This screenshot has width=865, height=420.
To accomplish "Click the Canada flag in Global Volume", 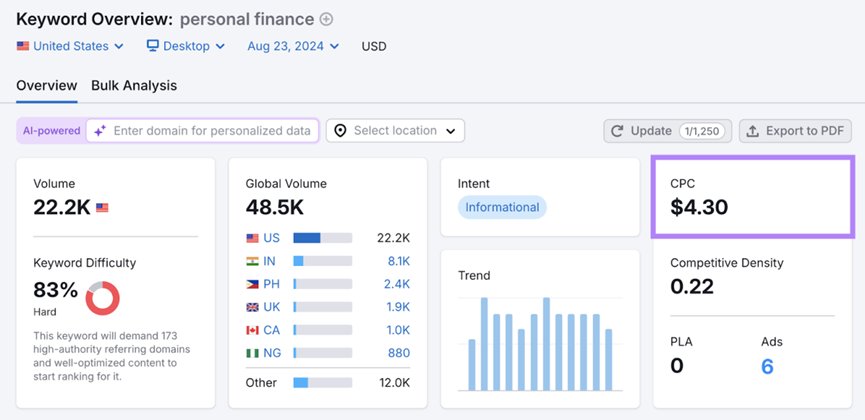I will point(252,330).
